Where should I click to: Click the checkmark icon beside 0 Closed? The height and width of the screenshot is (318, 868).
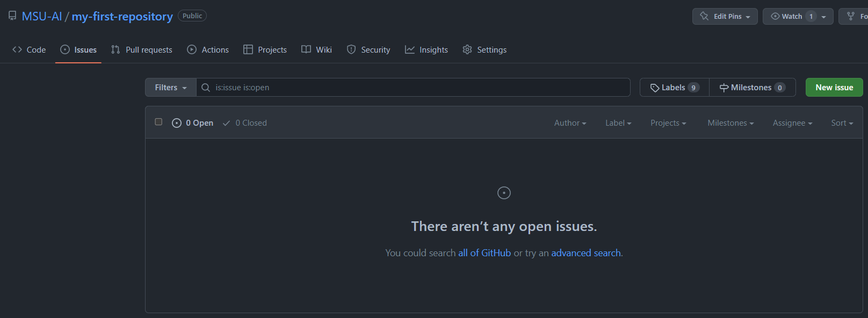227,123
